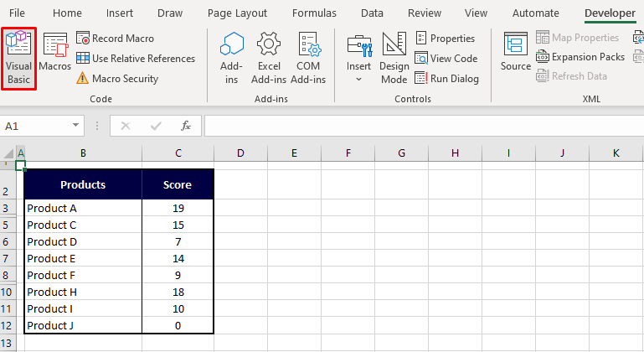This screenshot has height=352, width=644.
Task: Open the Page Layout tab
Action: pos(237,13)
